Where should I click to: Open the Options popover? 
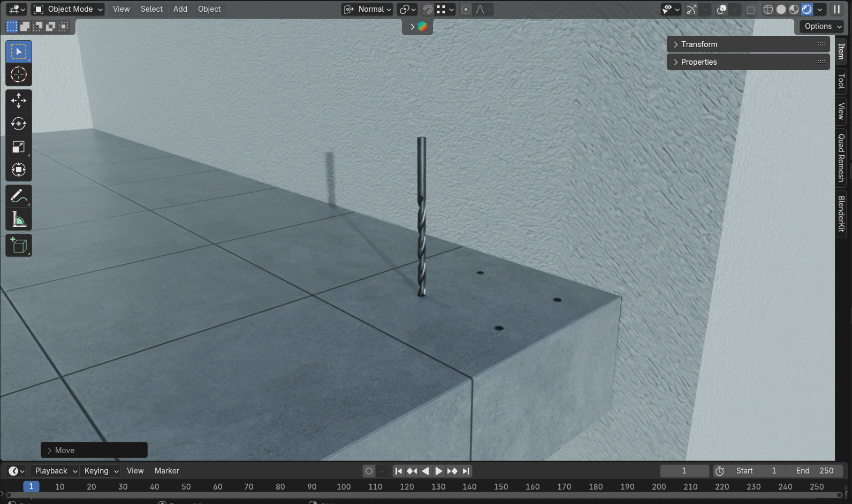[x=823, y=26]
